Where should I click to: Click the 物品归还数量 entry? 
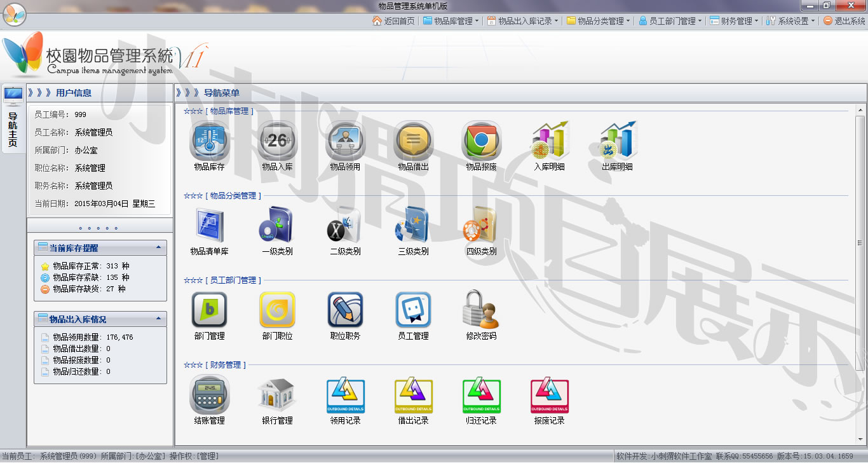coord(75,371)
